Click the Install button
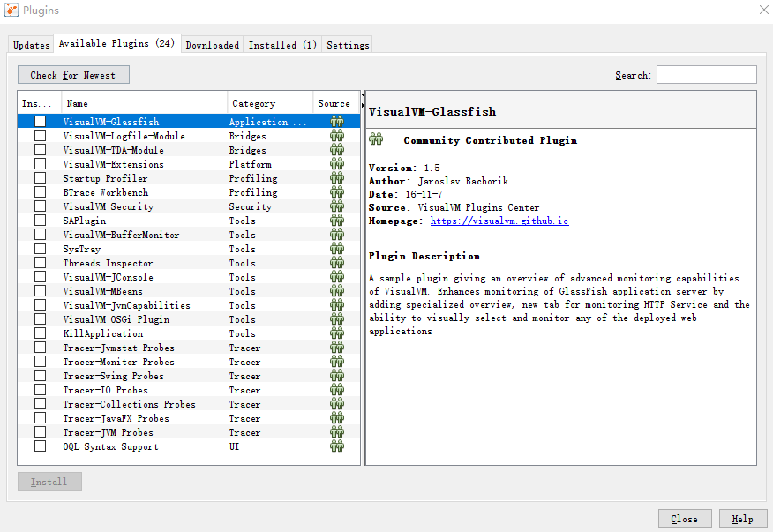 (x=49, y=481)
